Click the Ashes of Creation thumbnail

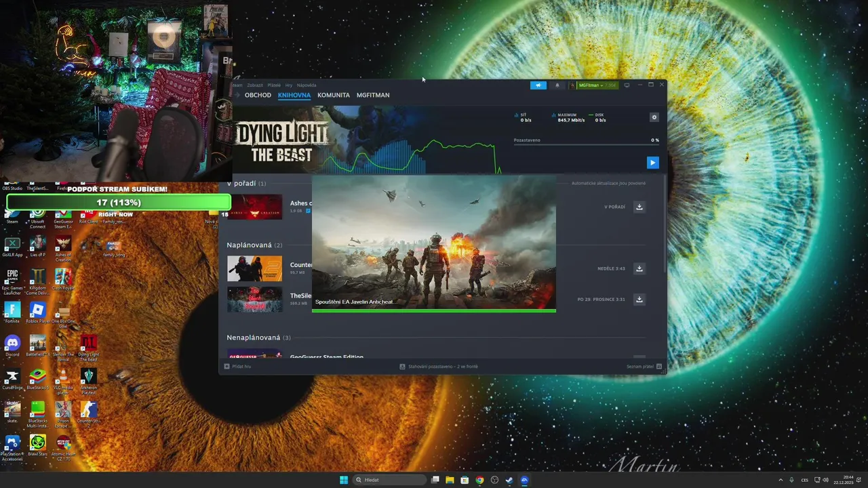click(254, 207)
